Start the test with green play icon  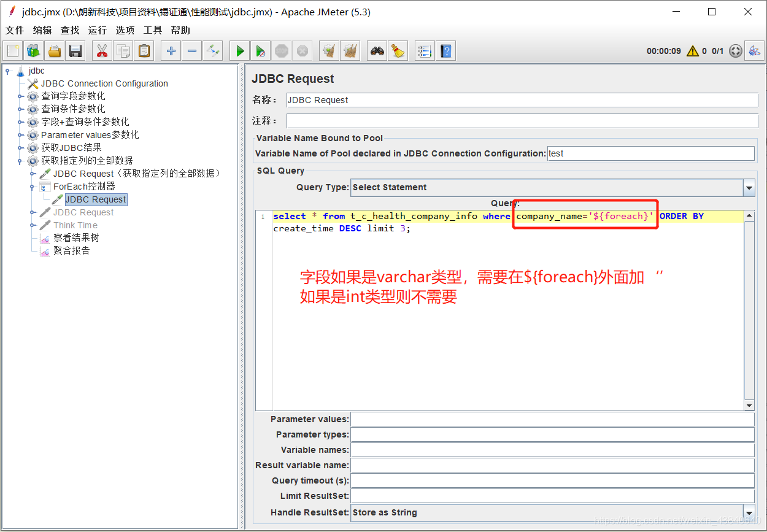click(x=240, y=51)
